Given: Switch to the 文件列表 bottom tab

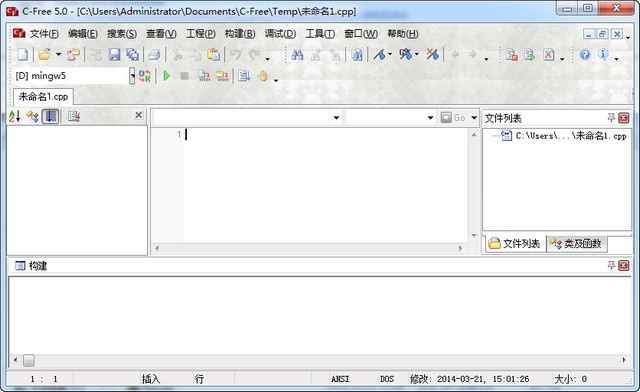Looking at the screenshot, I should 515,244.
